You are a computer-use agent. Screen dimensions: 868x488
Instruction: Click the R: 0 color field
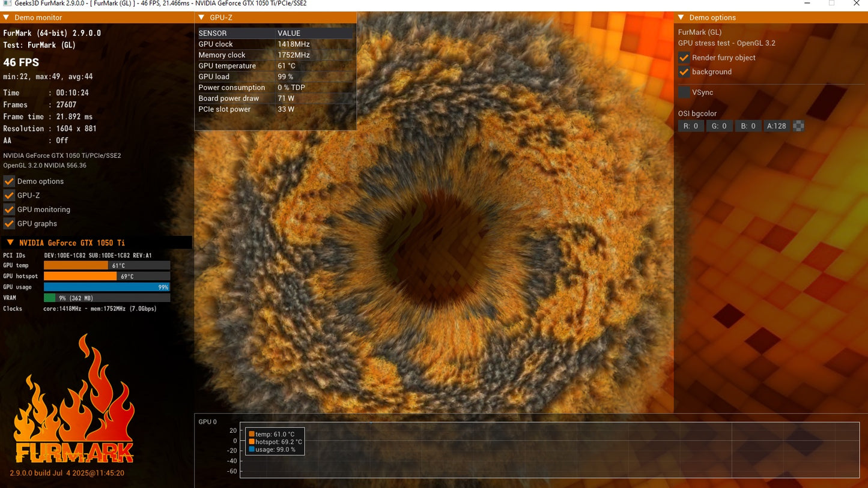pyautogui.click(x=691, y=126)
